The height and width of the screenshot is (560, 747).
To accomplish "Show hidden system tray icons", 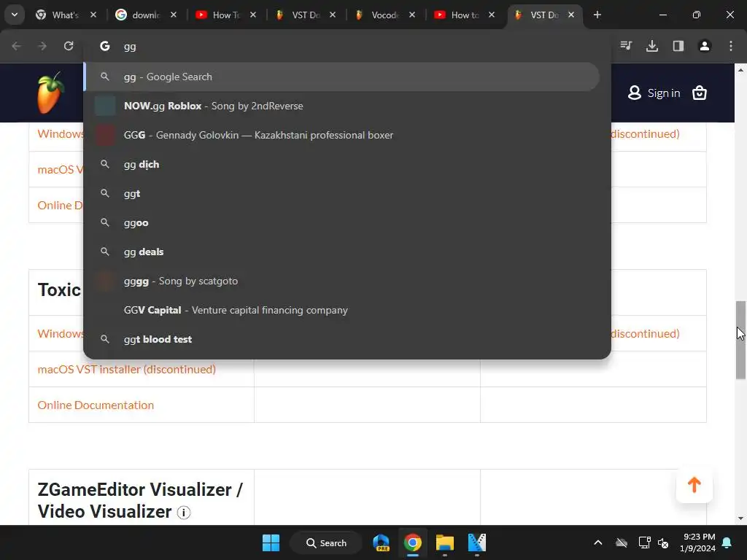I will point(598,542).
